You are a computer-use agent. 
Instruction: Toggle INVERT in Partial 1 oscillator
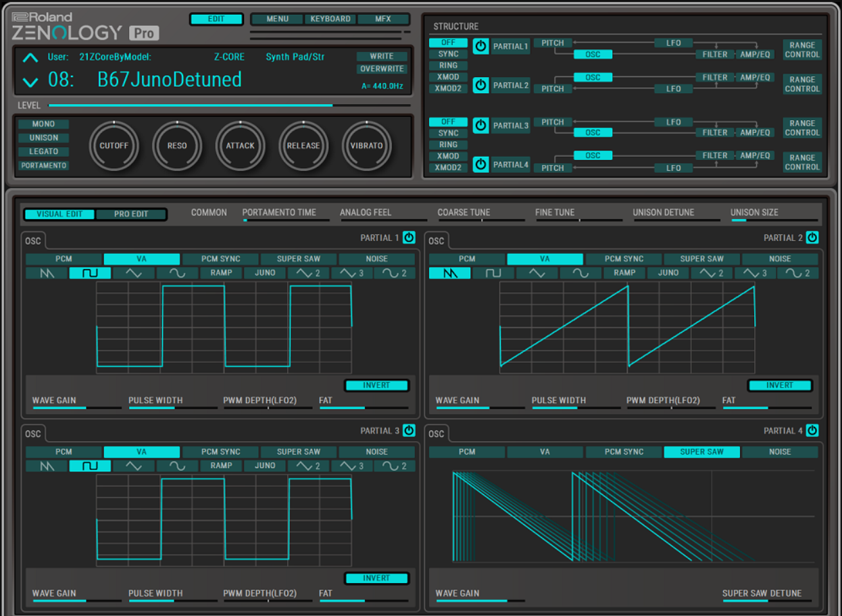376,386
